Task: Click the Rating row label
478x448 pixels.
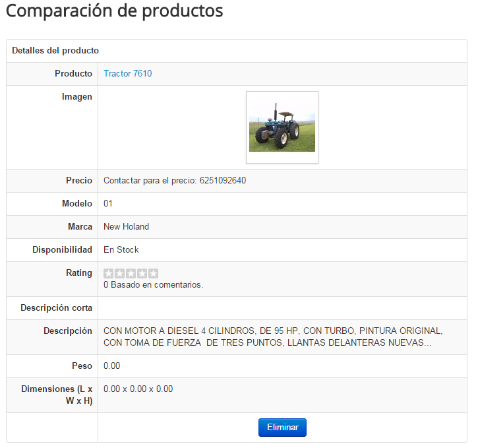Action: (x=79, y=273)
